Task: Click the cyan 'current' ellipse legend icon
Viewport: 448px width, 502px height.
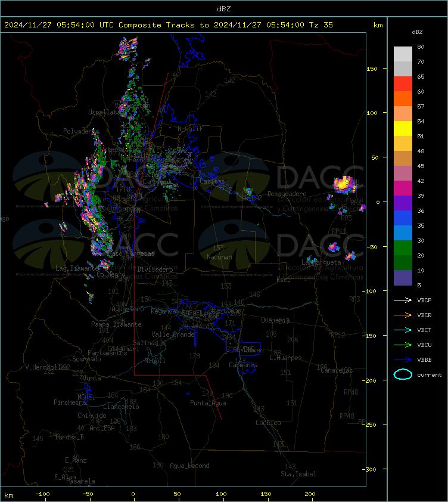Action: (403, 374)
